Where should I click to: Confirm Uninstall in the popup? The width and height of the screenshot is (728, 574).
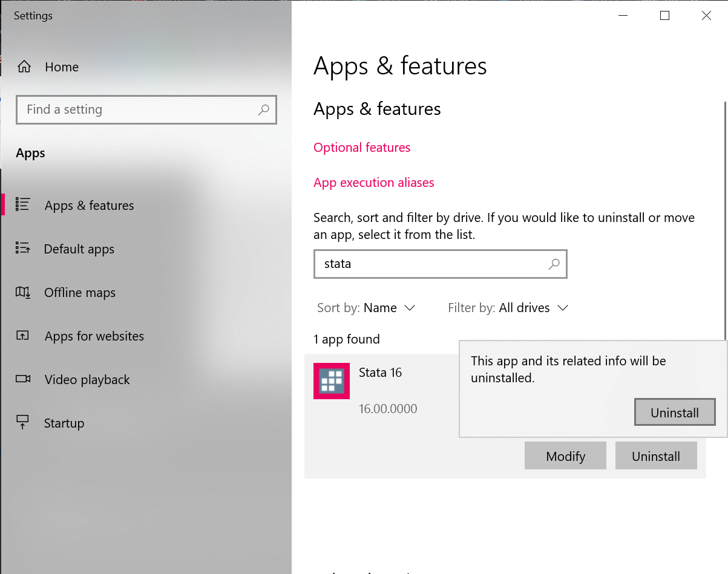(x=675, y=413)
